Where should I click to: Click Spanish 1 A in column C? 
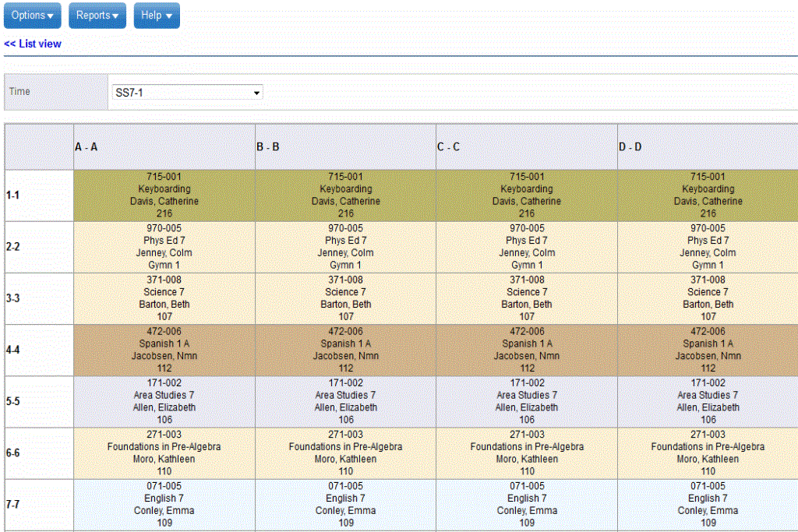(527, 350)
